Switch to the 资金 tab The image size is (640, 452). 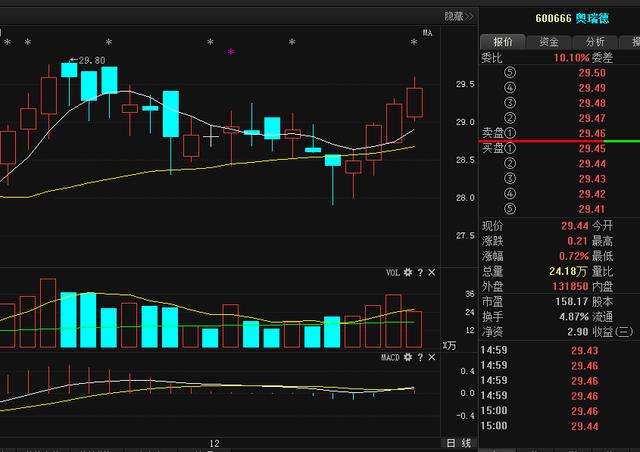click(549, 42)
